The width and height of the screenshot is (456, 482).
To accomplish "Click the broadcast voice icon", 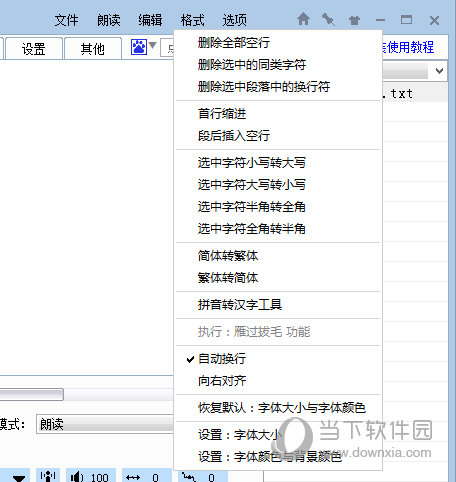I will tap(48, 476).
